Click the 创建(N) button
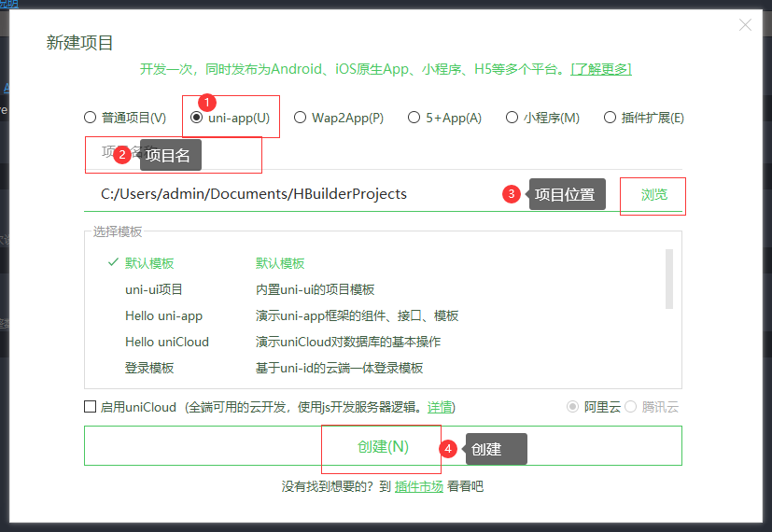Viewport: 772px width, 532px height. (x=383, y=446)
